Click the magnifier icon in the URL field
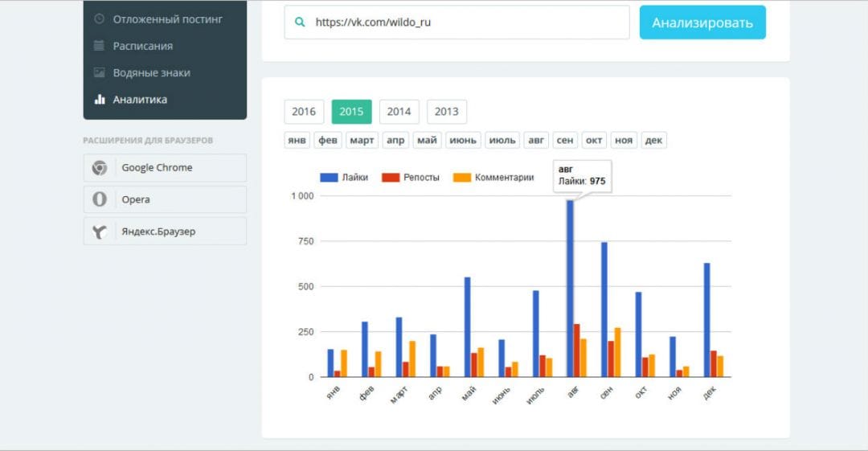868x451 pixels. coord(300,23)
